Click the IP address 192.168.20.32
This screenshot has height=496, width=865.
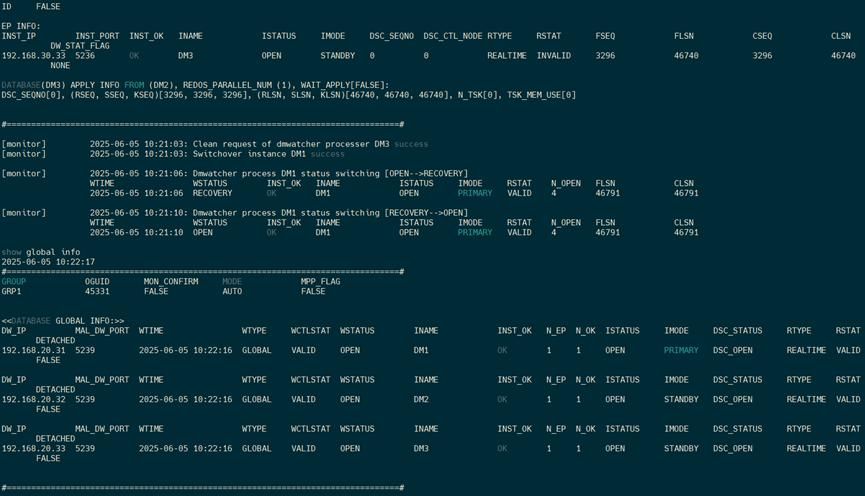click(33, 399)
